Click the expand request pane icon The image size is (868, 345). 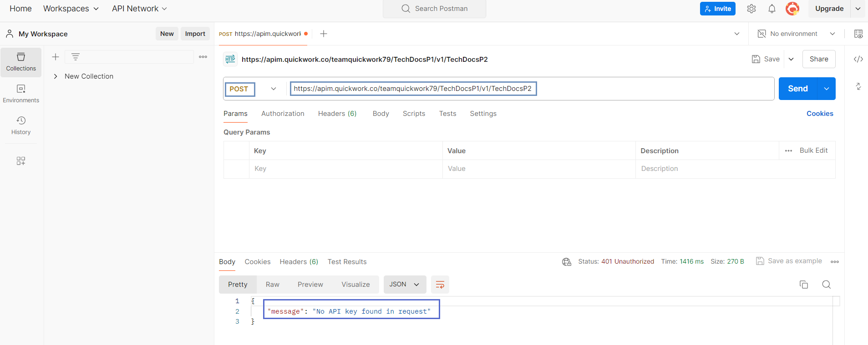click(858, 86)
